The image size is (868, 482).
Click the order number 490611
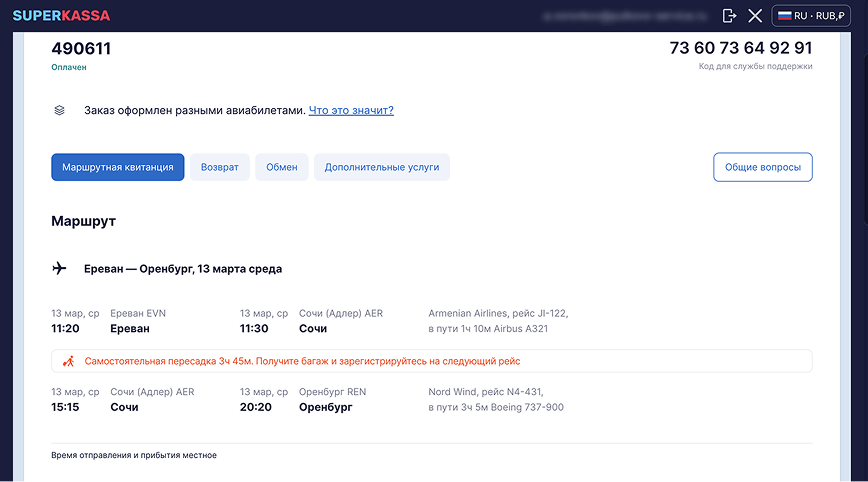pyautogui.click(x=81, y=49)
